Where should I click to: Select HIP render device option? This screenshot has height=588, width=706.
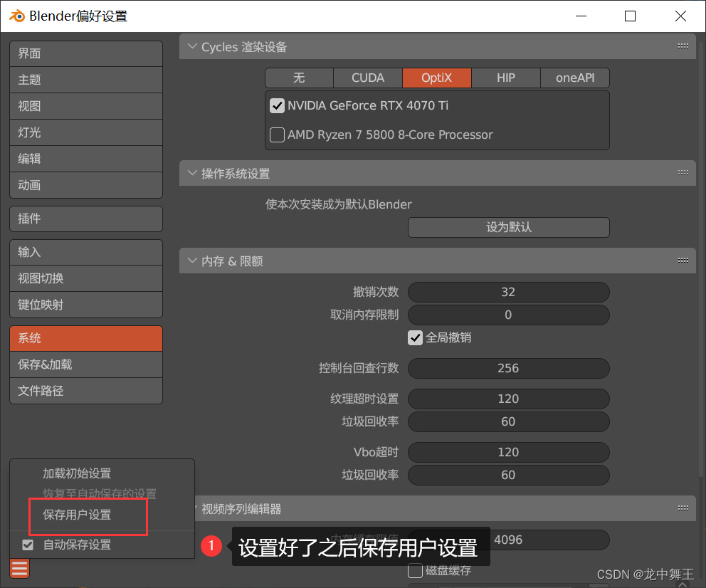506,78
